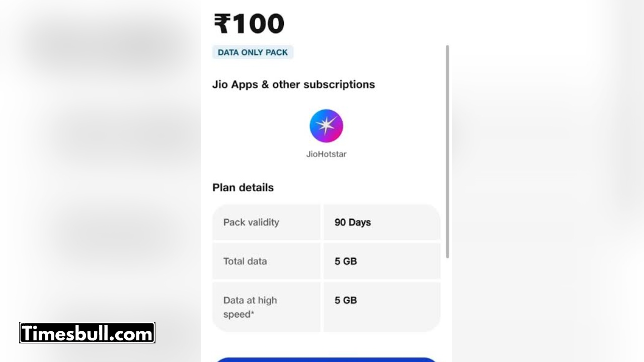Click the asterisk after the word speed

[253, 313]
